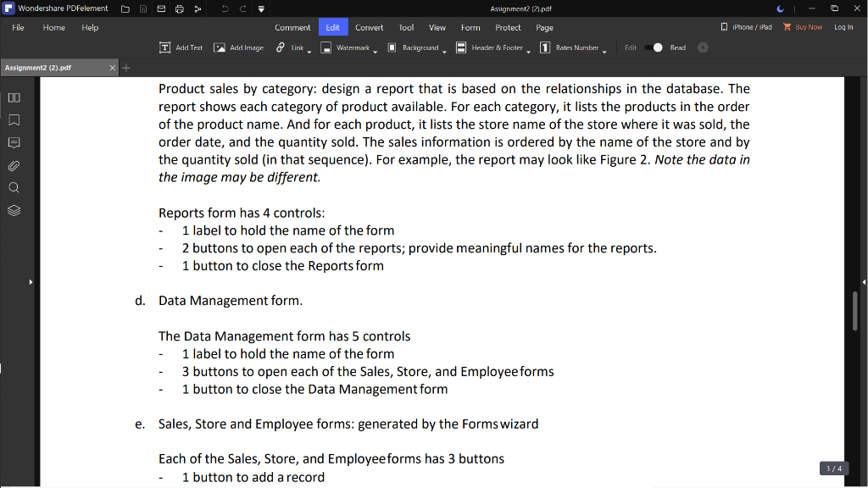Open the layers sidebar panel
This screenshot has width=868, height=488.
tap(14, 210)
